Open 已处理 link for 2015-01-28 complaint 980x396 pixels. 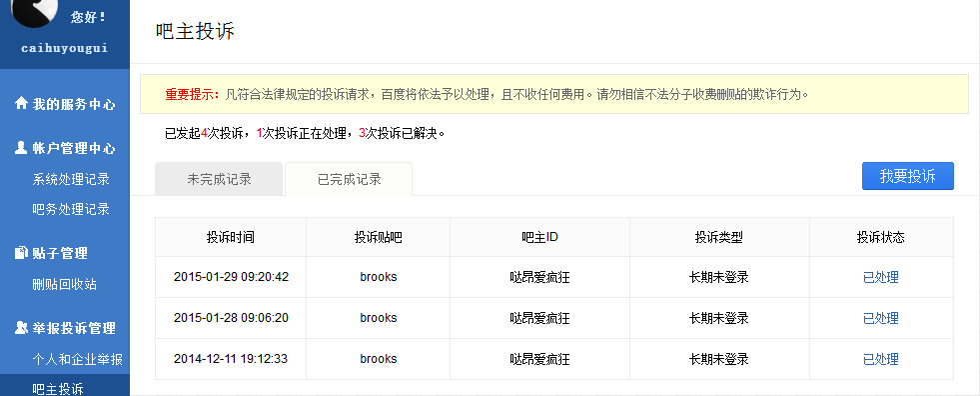pyautogui.click(x=881, y=318)
